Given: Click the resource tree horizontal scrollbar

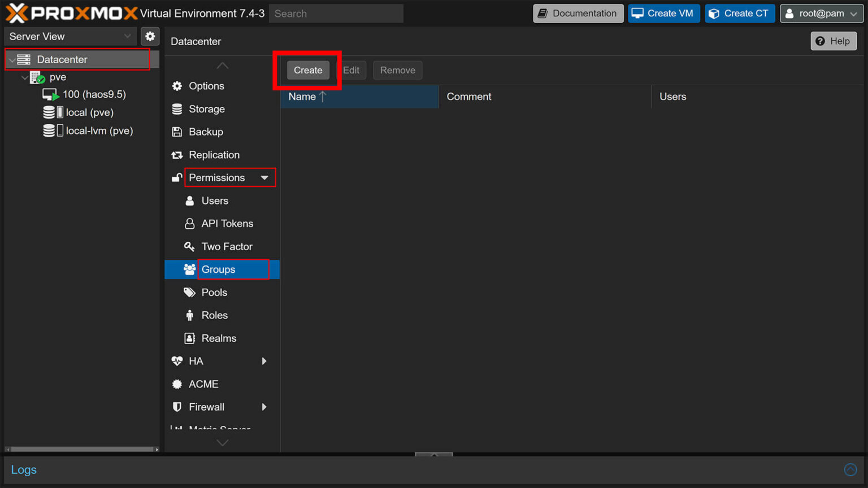Looking at the screenshot, I should click(x=83, y=450).
